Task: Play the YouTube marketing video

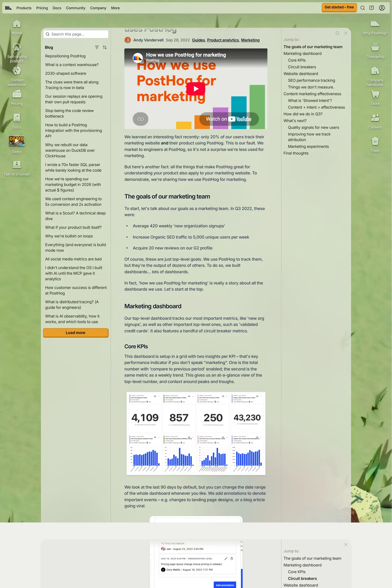Action: coord(196,89)
